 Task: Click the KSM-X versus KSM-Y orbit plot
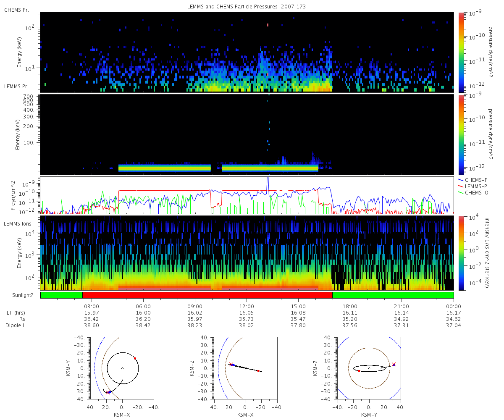coord(122,368)
